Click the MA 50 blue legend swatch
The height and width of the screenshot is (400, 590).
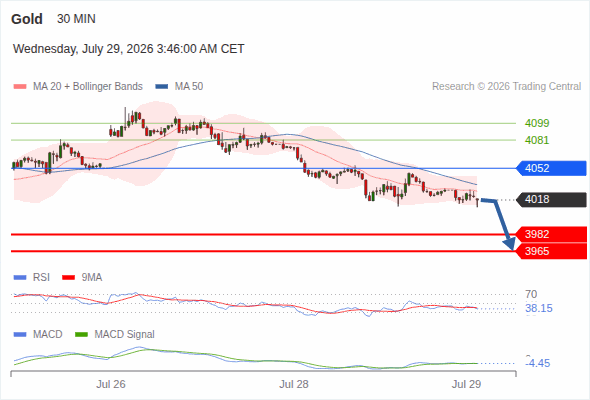162,87
